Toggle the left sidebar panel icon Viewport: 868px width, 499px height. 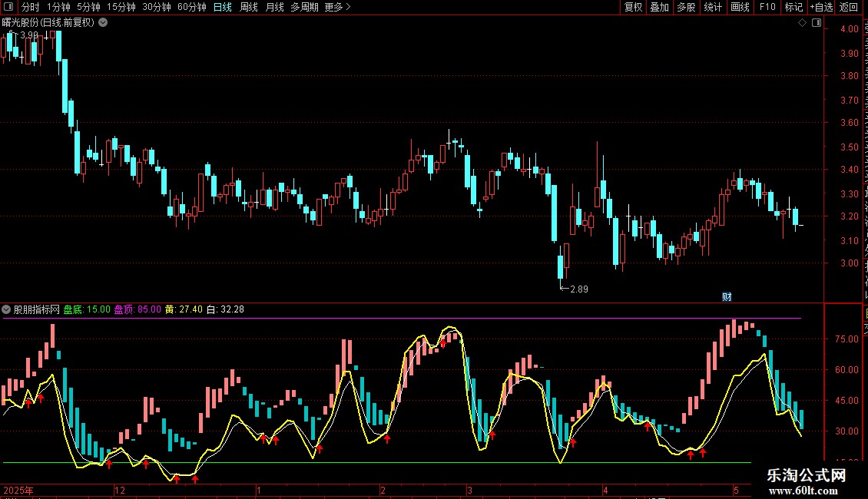pos(8,7)
